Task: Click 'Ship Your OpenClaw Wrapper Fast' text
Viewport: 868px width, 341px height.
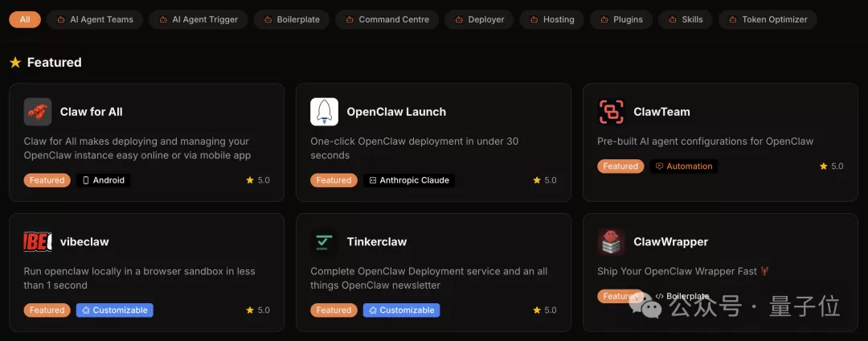Action: 683,271
